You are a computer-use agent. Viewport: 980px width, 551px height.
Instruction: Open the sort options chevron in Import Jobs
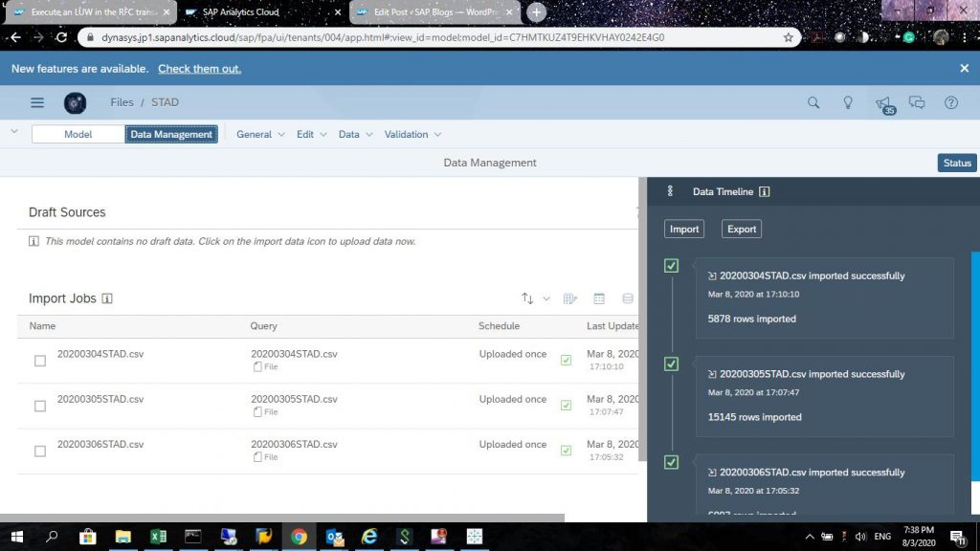point(546,298)
